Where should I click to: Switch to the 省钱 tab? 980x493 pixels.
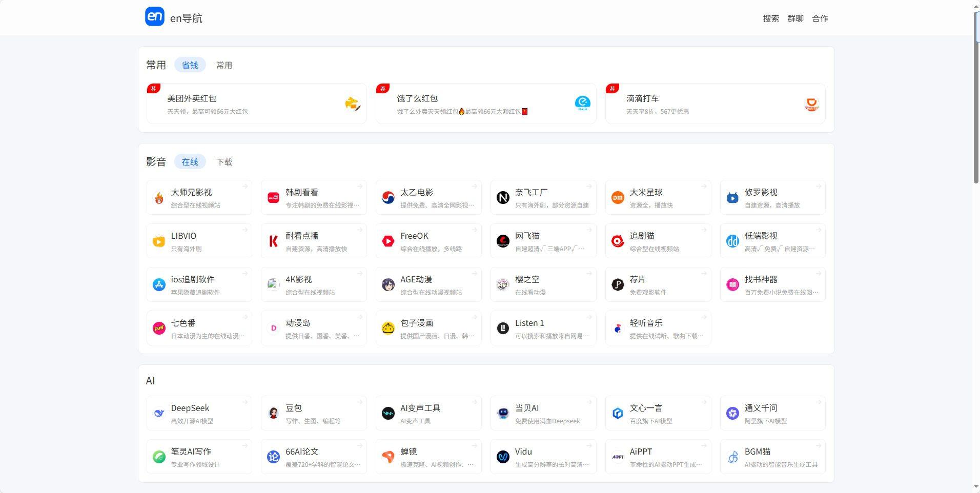tap(190, 65)
